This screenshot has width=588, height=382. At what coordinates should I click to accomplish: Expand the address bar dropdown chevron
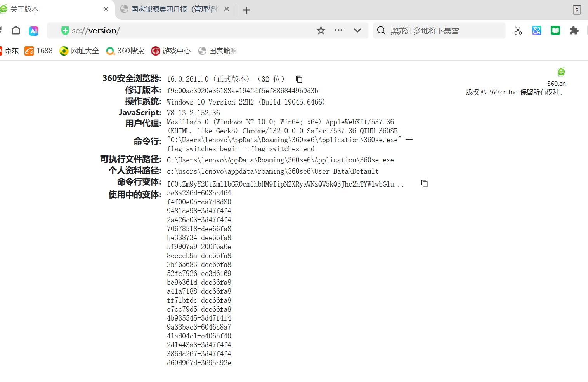pos(357,30)
